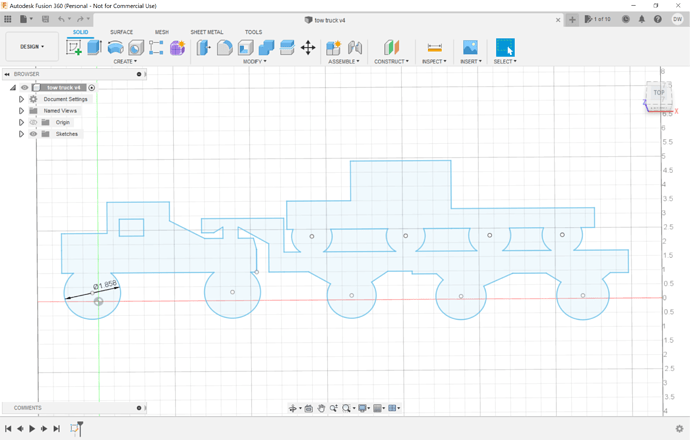This screenshot has width=690, height=440.
Task: Open the Help question mark icon
Action: tap(657, 19)
